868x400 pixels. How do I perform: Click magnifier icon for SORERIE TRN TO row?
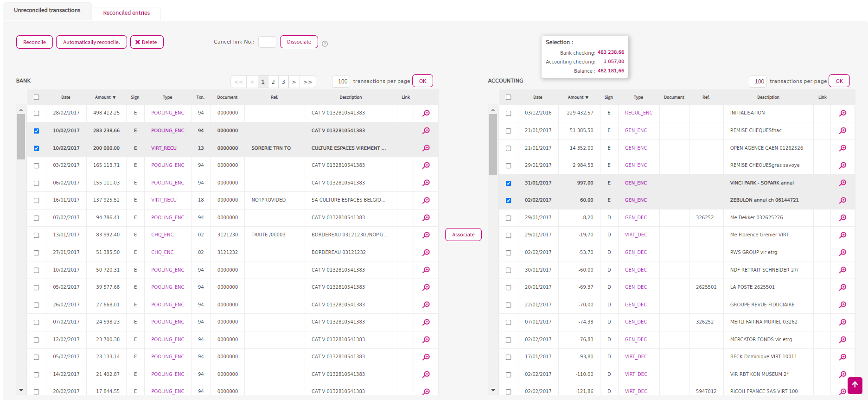pos(426,148)
